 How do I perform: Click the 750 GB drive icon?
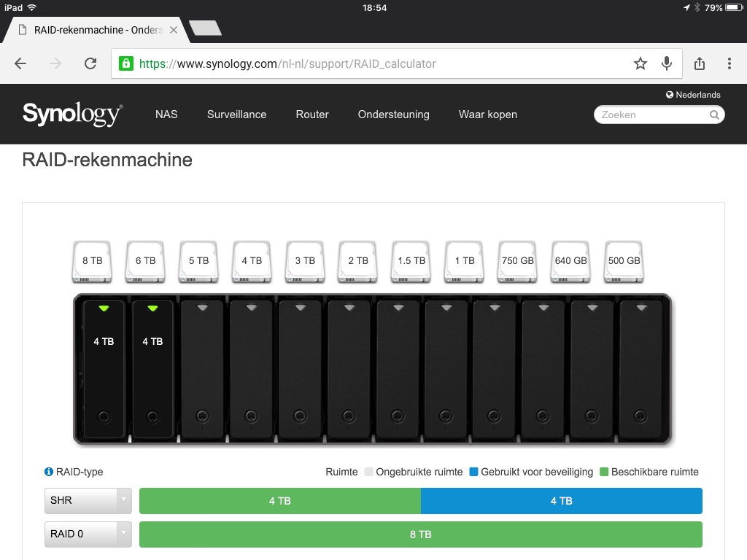click(x=518, y=262)
